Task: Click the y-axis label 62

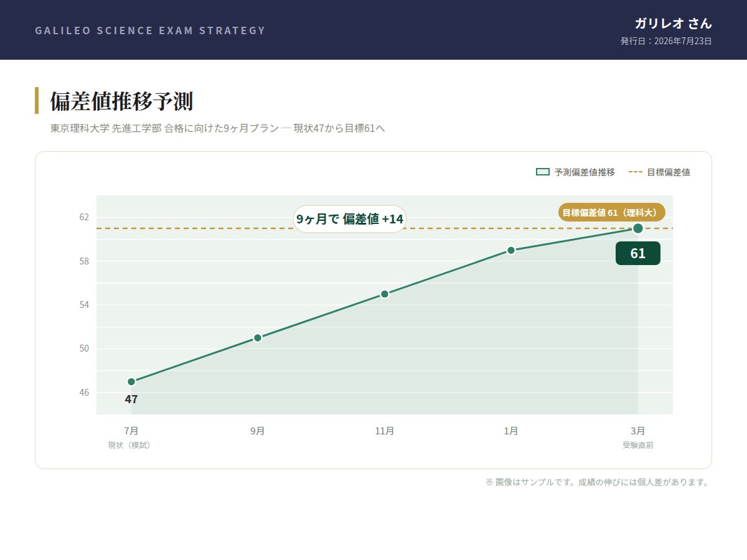Action: pos(84,217)
